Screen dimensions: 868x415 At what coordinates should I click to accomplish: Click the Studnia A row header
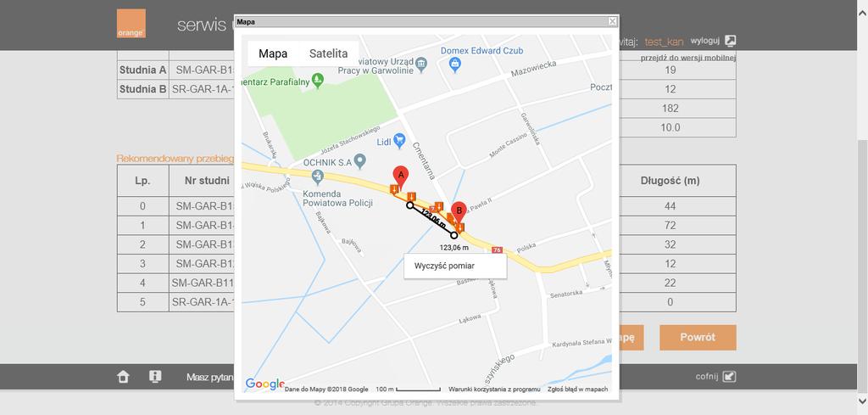click(x=142, y=70)
